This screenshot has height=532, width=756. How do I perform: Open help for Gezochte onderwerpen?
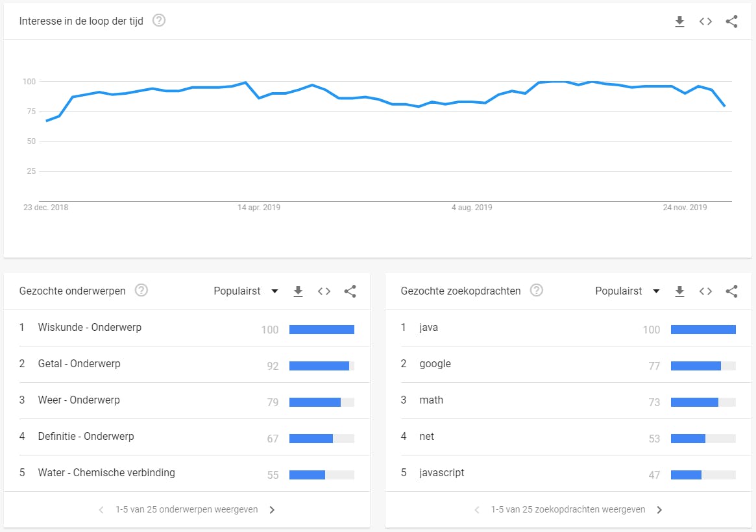[141, 291]
